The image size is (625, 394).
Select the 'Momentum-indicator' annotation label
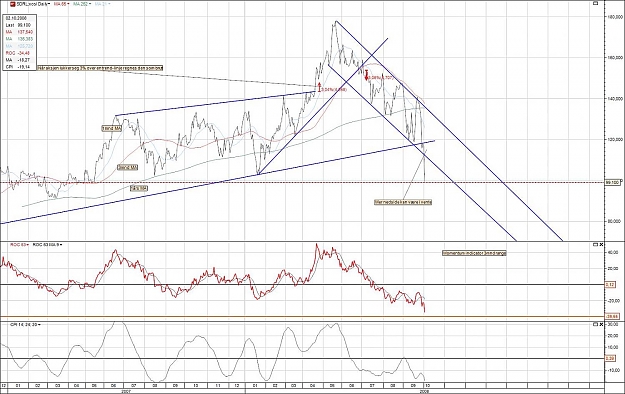click(x=474, y=253)
